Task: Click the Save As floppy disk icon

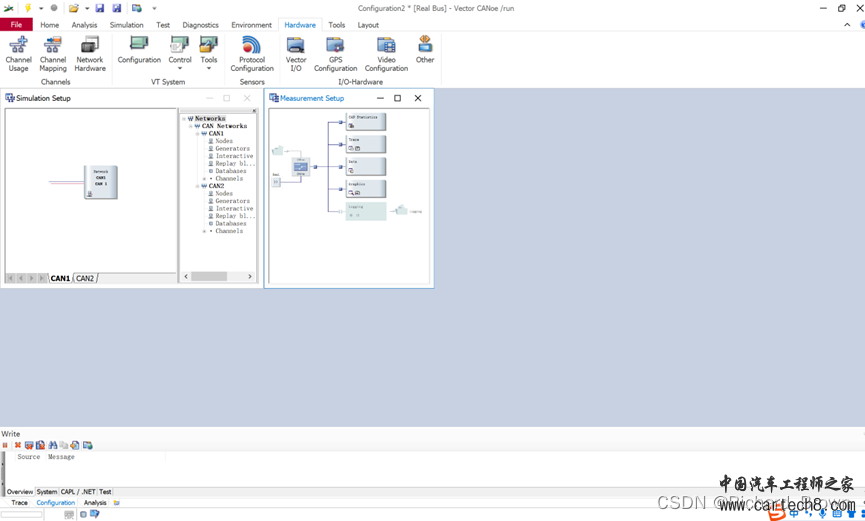Action: click(116, 8)
